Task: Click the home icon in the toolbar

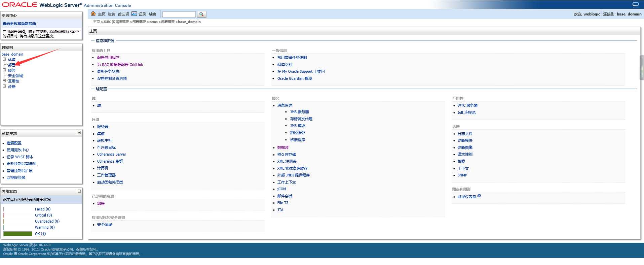Action: (x=93, y=14)
